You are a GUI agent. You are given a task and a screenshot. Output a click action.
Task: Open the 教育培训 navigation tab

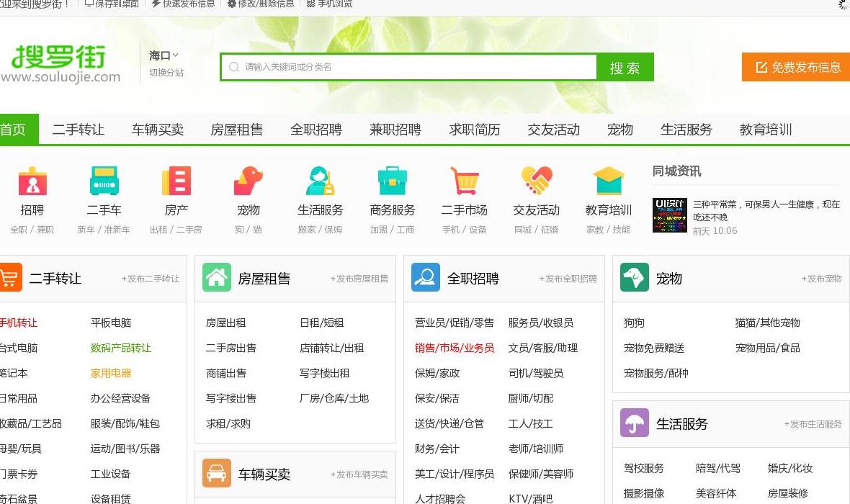[766, 130]
